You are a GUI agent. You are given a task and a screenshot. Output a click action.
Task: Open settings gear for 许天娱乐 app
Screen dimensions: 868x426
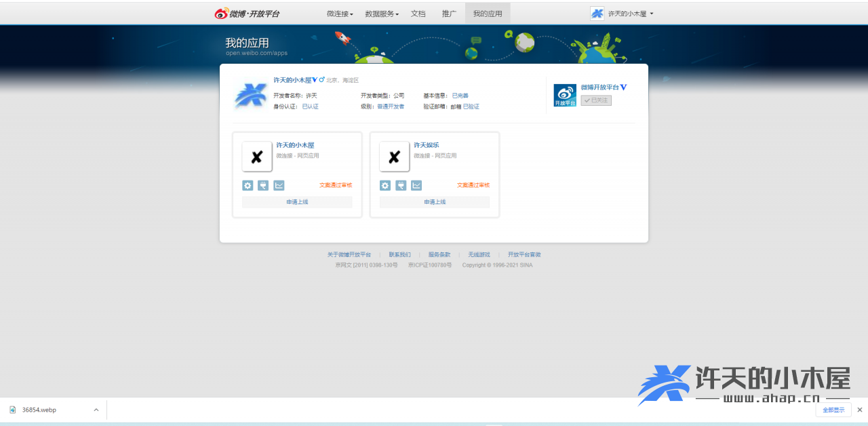(385, 185)
